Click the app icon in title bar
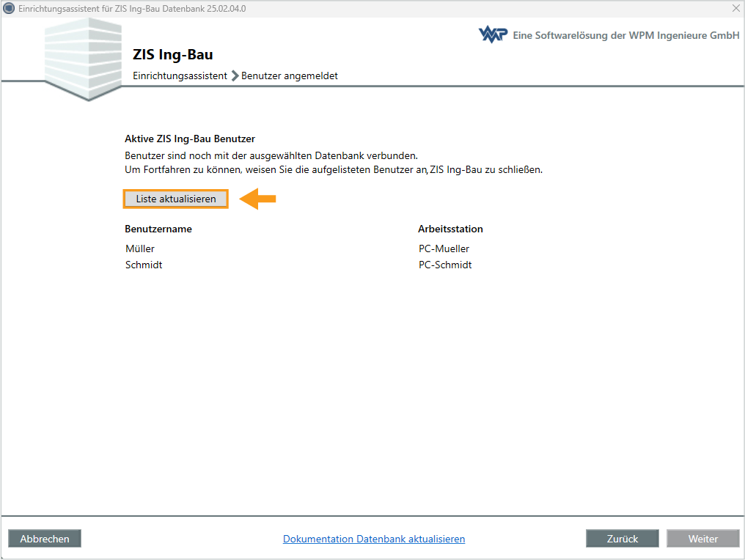Screen dimensions: 745x560 pyautogui.click(x=9, y=8)
